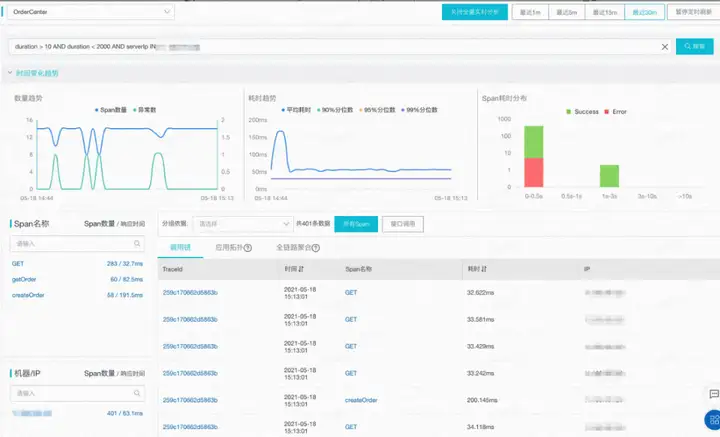The width and height of the screenshot is (720, 437).
Task: Click the 暂停实时刷新 button
Action: 693,12
